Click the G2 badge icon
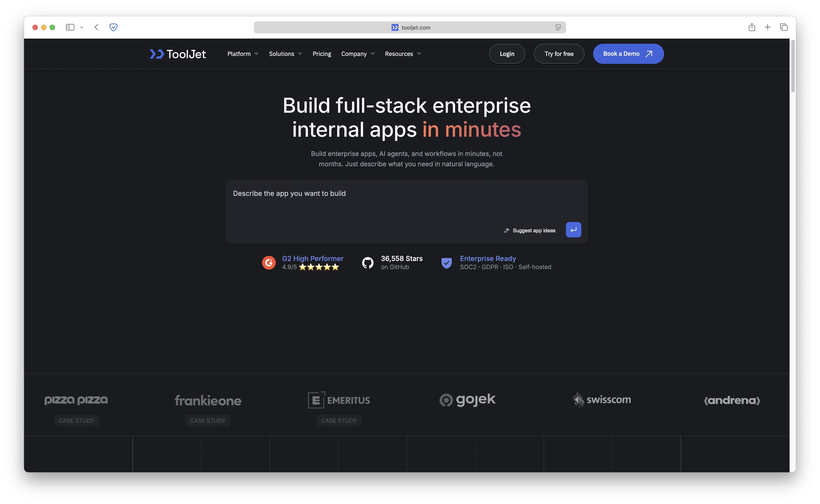Viewport: 820px width, 504px height. [269, 263]
